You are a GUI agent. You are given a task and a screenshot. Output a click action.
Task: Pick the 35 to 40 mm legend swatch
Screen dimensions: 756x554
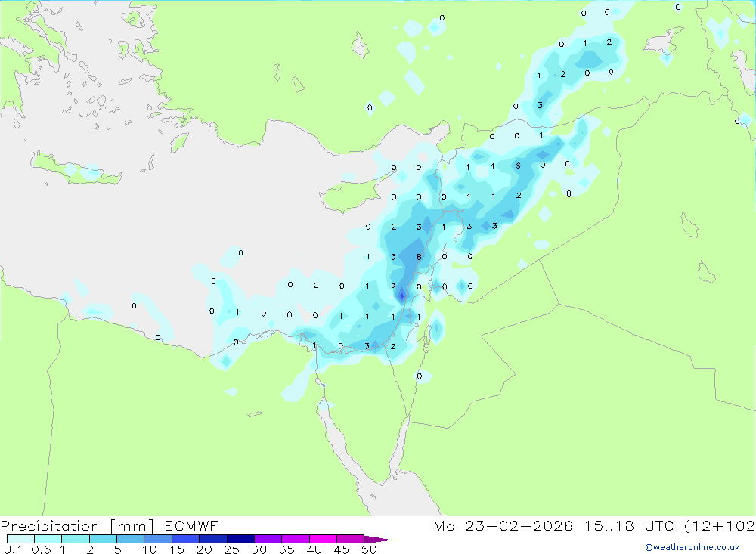point(295,539)
